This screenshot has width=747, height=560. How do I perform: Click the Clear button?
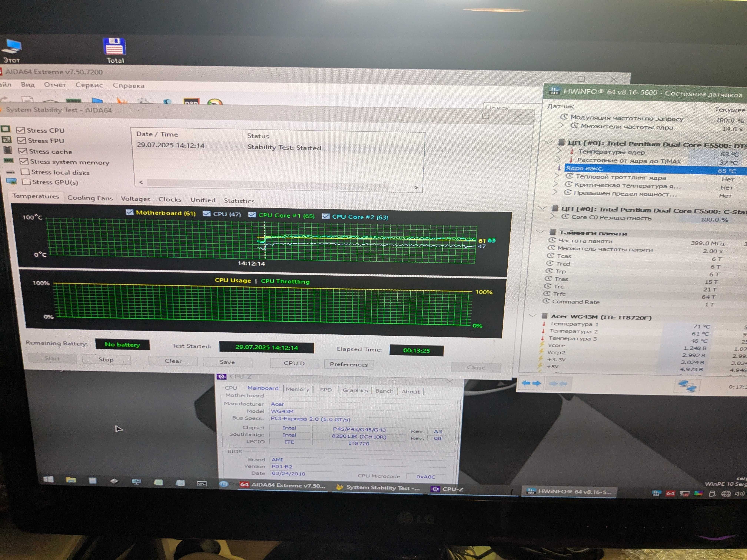pos(173,361)
